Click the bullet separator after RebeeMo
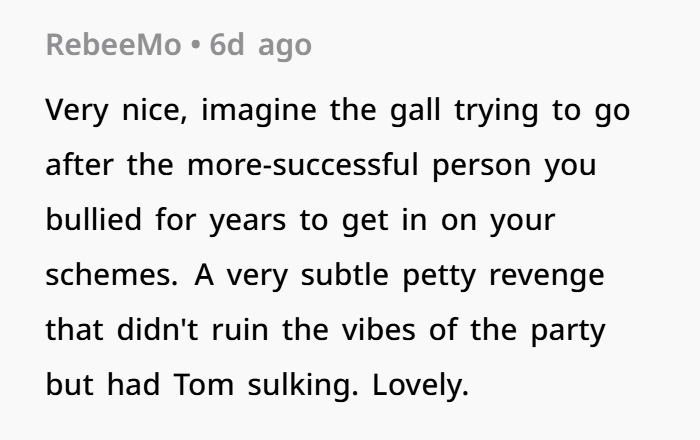Screen dimensions: 700x440 tap(195, 46)
